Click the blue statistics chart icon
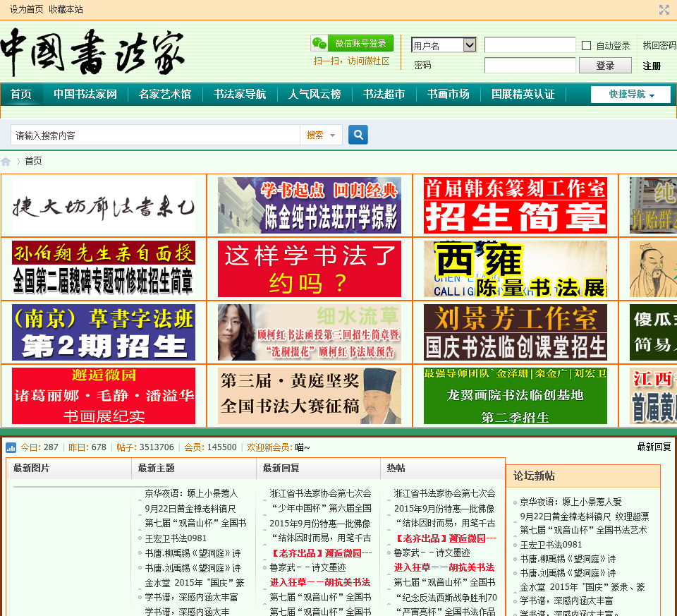 [x=11, y=447]
